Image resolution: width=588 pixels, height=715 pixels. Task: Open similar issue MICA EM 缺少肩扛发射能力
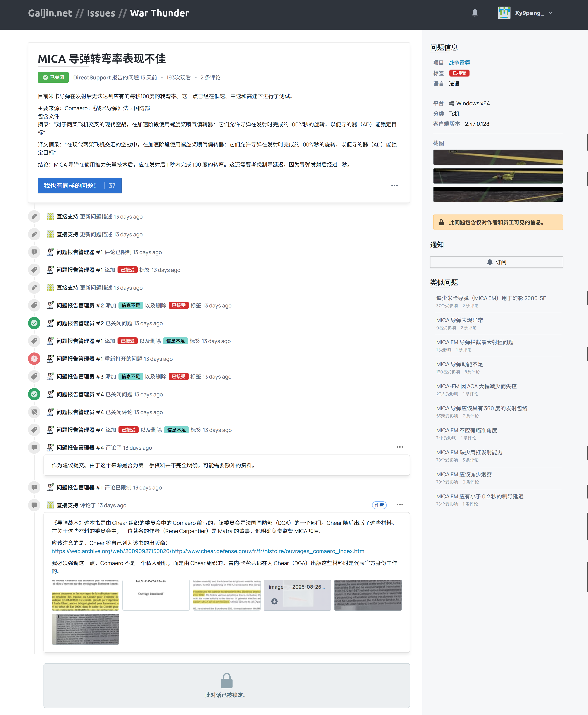point(469,452)
